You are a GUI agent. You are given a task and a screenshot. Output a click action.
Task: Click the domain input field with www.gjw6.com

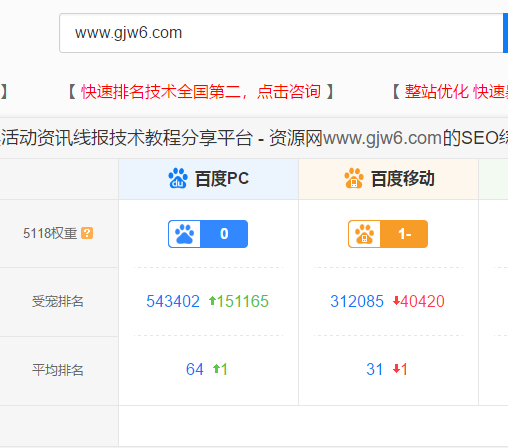pos(281,33)
